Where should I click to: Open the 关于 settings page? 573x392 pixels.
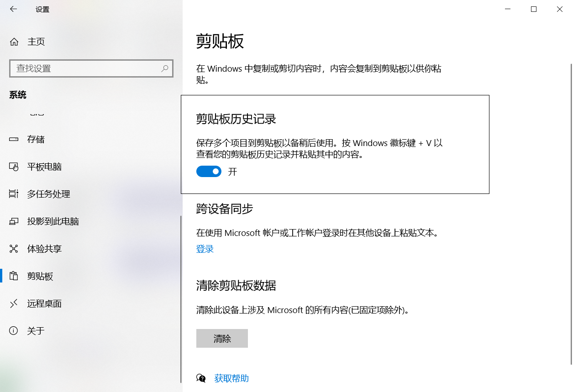tap(36, 331)
